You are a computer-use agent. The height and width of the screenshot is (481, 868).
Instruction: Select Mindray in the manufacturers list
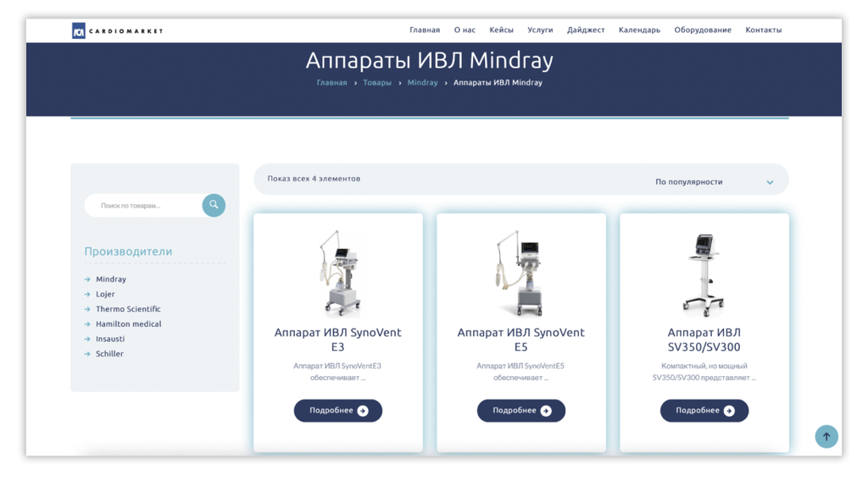pos(111,279)
